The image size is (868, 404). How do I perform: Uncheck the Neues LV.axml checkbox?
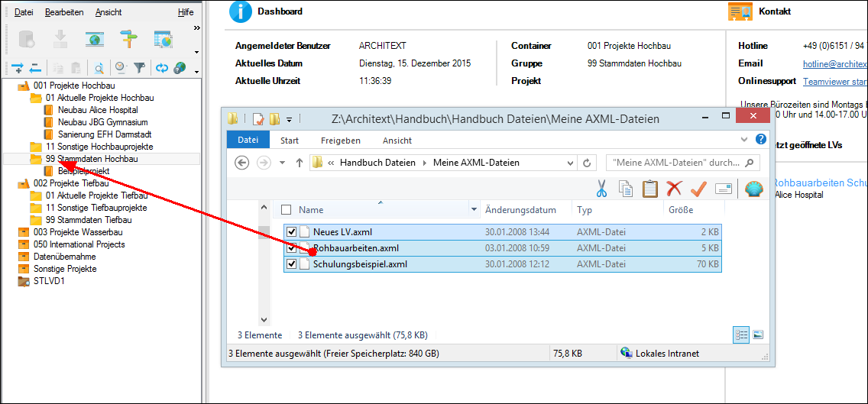pyautogui.click(x=292, y=232)
